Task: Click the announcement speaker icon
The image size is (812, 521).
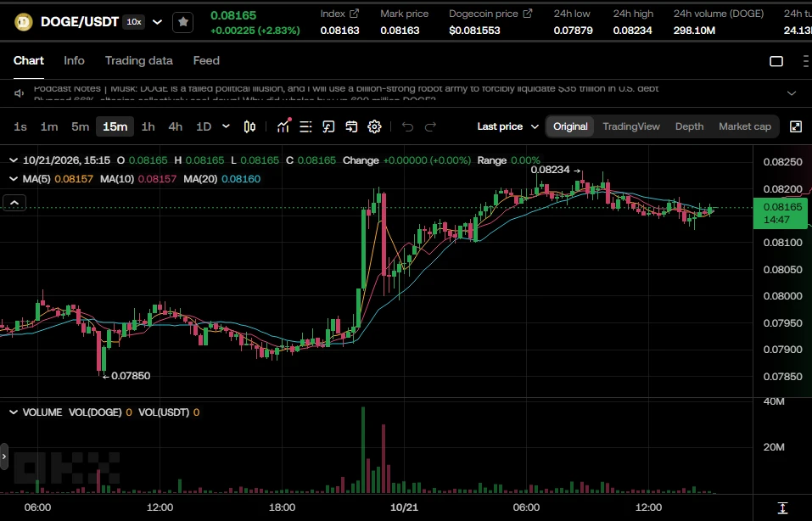Action: pos(20,93)
